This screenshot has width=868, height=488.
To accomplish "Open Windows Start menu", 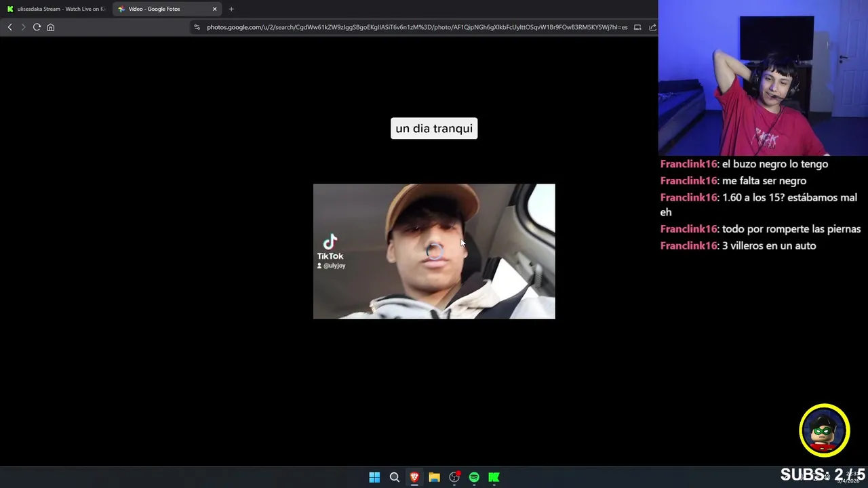I will (374, 477).
